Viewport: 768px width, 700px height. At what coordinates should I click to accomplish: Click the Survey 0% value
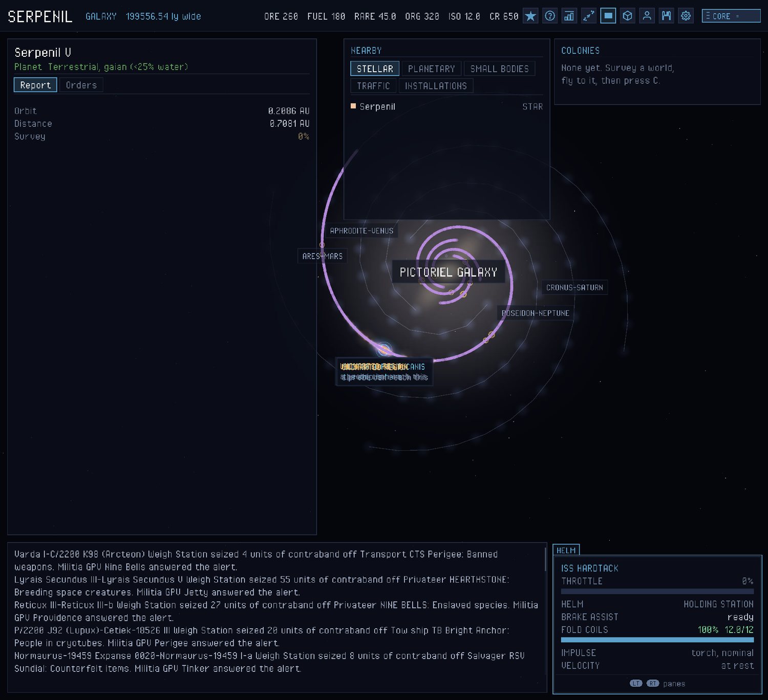pyautogui.click(x=304, y=136)
